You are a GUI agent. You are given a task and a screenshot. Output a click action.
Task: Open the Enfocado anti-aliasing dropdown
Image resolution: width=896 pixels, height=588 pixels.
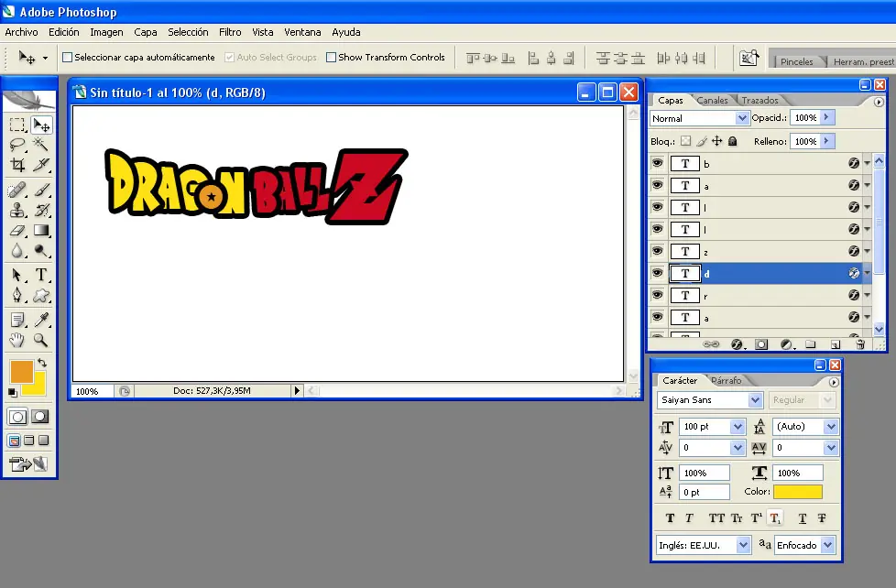pos(827,545)
